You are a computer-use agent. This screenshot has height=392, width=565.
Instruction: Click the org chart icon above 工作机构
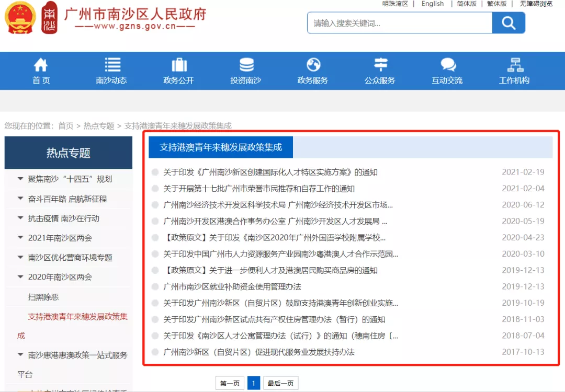click(515, 65)
